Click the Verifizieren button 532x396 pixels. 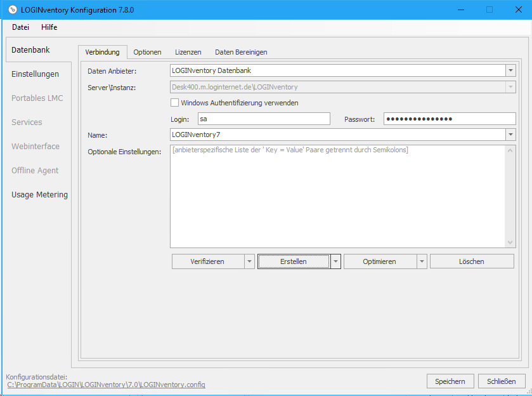[x=207, y=261]
